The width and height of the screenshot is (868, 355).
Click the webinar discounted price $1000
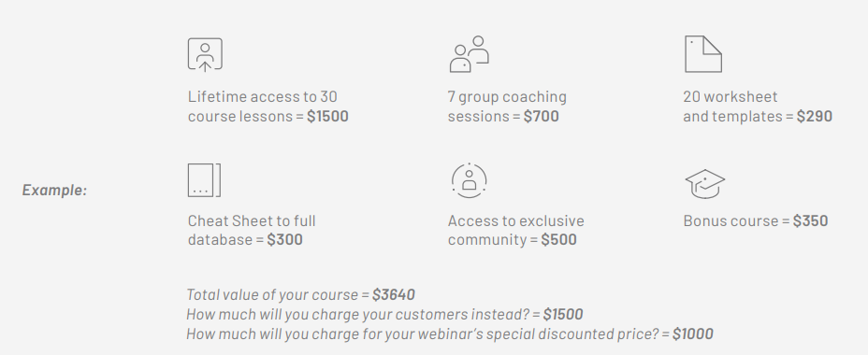693,334
